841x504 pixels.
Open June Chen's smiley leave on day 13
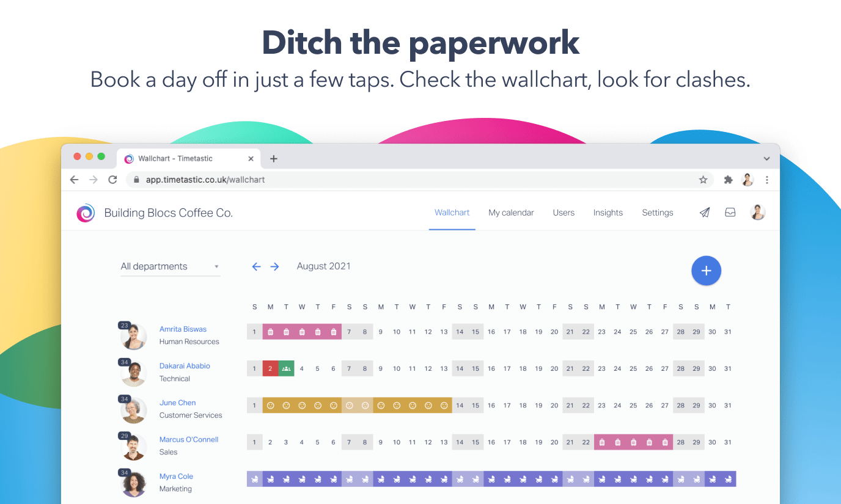point(444,405)
